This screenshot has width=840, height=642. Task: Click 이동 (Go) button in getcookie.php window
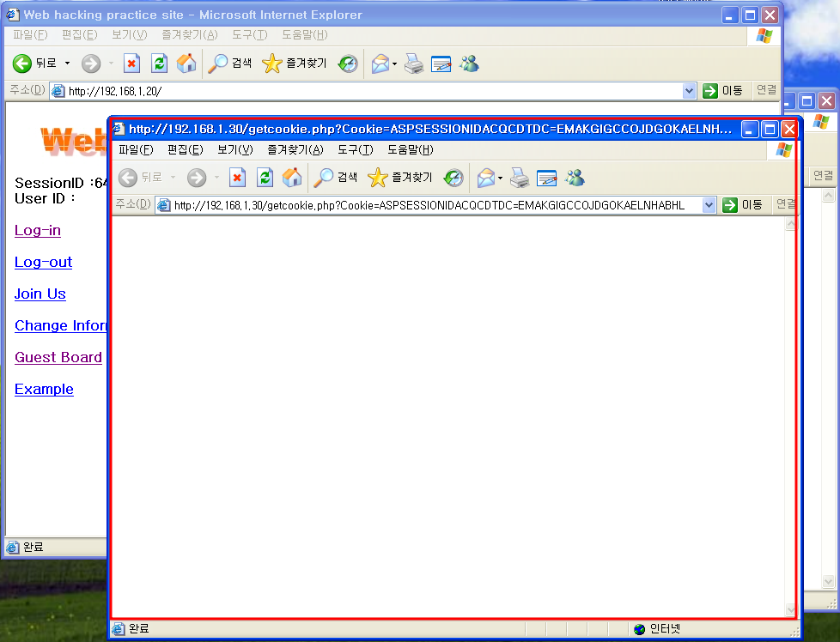click(x=742, y=205)
